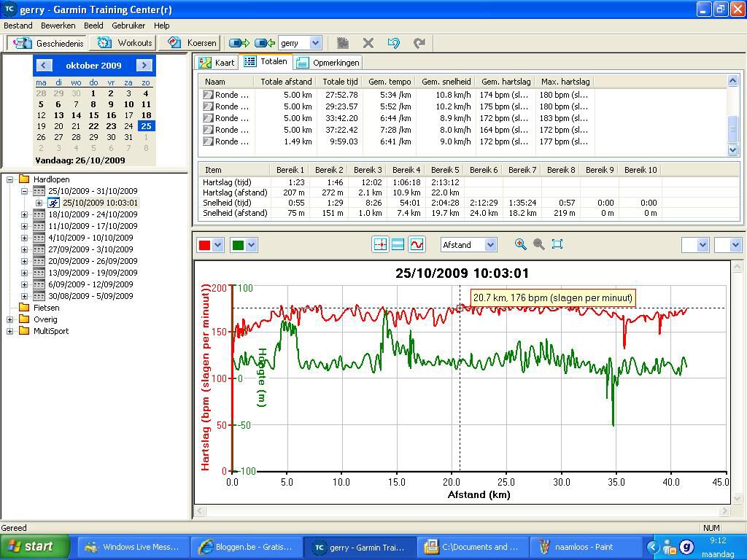
Task: Collapse the week 25/10/2009 - 31/10/2009
Action: pos(24,191)
